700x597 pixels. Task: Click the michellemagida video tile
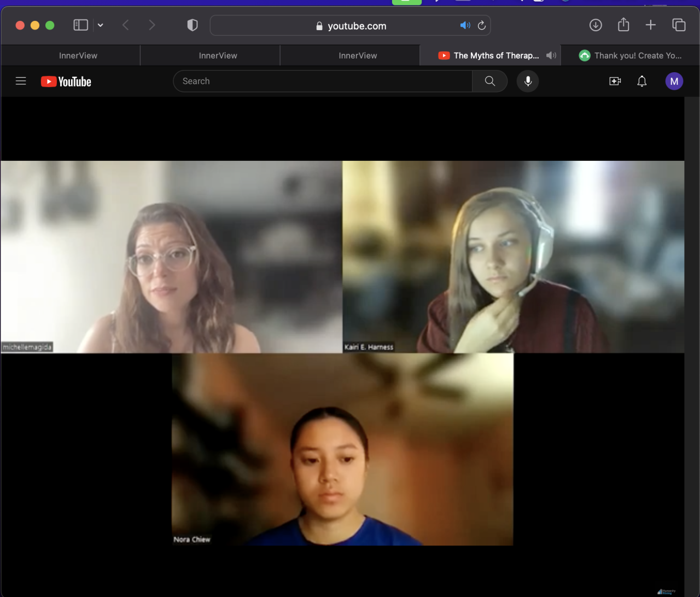coord(171,257)
